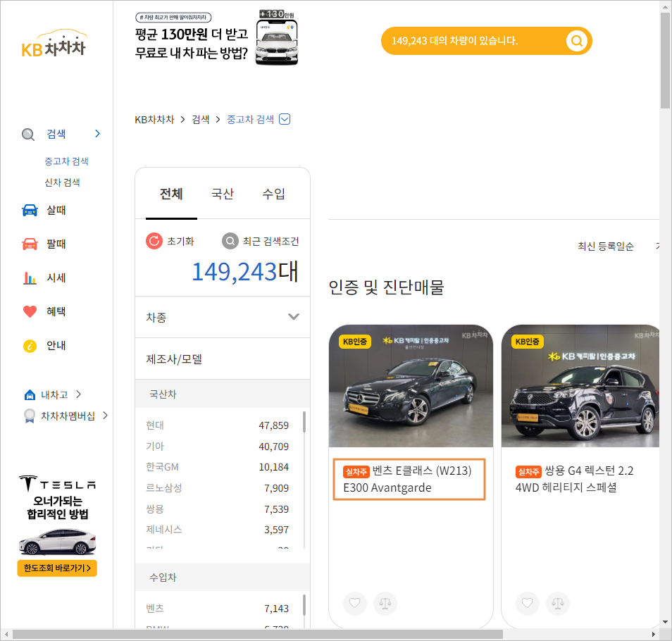Click the yellow info 안내 icon
This screenshot has width=672, height=641.
click(x=30, y=345)
